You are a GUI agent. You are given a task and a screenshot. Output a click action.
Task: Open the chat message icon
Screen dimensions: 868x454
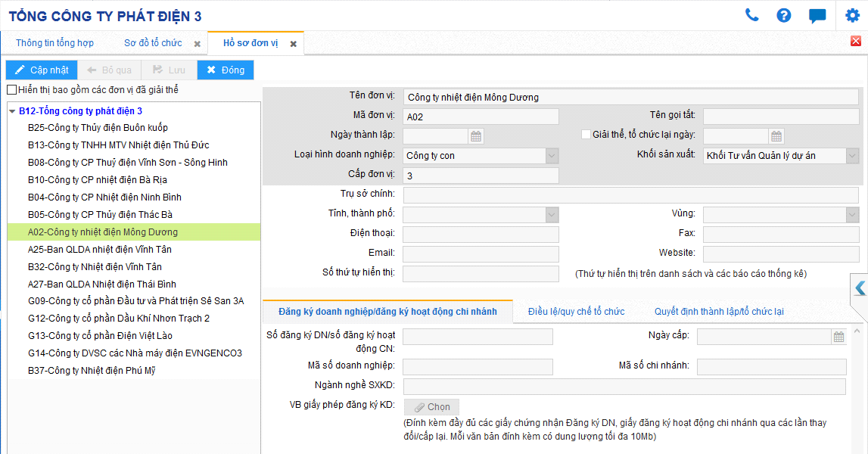817,15
